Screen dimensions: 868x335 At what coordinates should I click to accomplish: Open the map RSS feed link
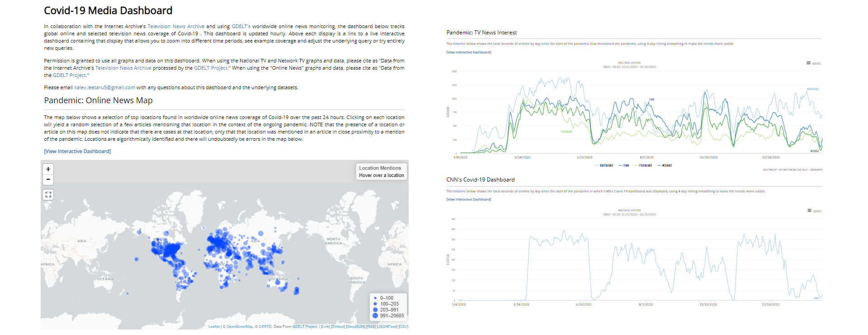[x=371, y=326]
